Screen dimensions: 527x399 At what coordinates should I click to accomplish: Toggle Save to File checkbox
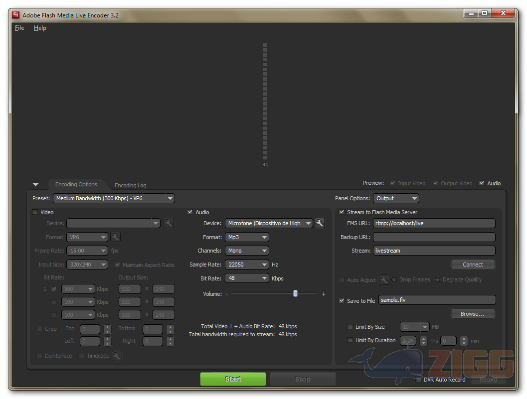[x=341, y=301]
